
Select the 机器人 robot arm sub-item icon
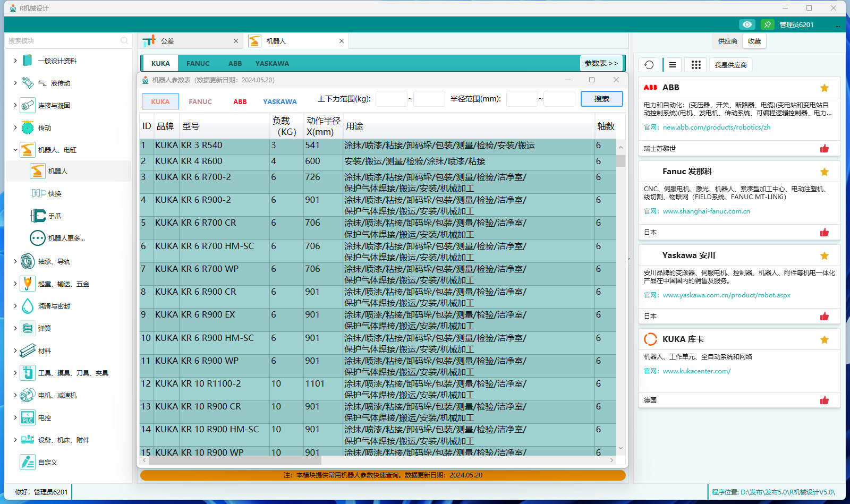pos(38,171)
